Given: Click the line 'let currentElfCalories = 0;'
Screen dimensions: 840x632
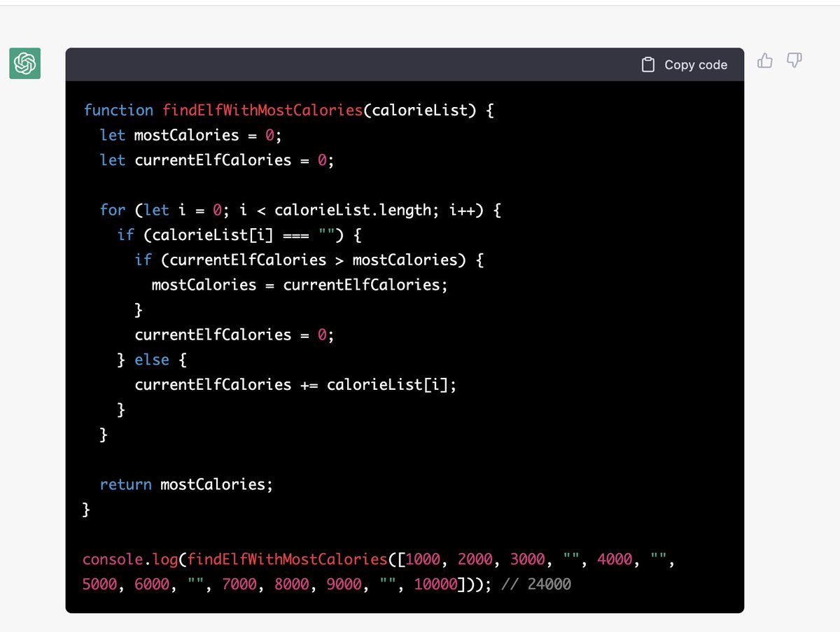Looking at the screenshot, I should click(x=217, y=160).
